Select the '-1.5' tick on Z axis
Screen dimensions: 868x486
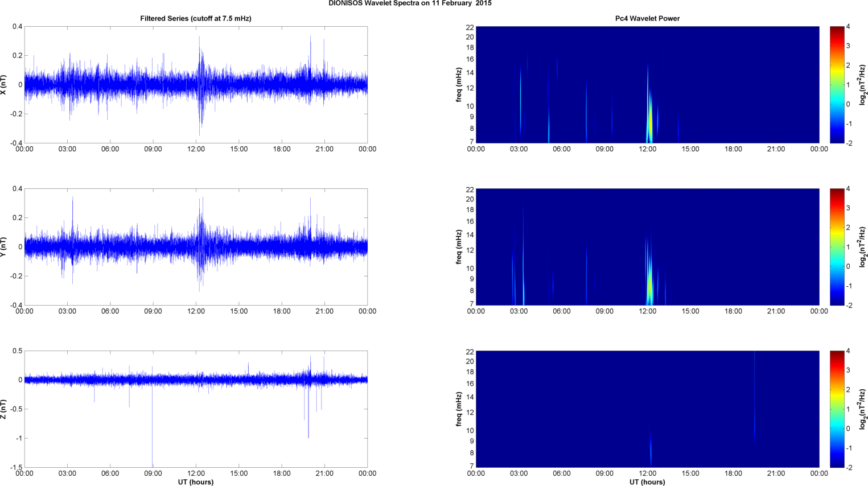(16, 467)
